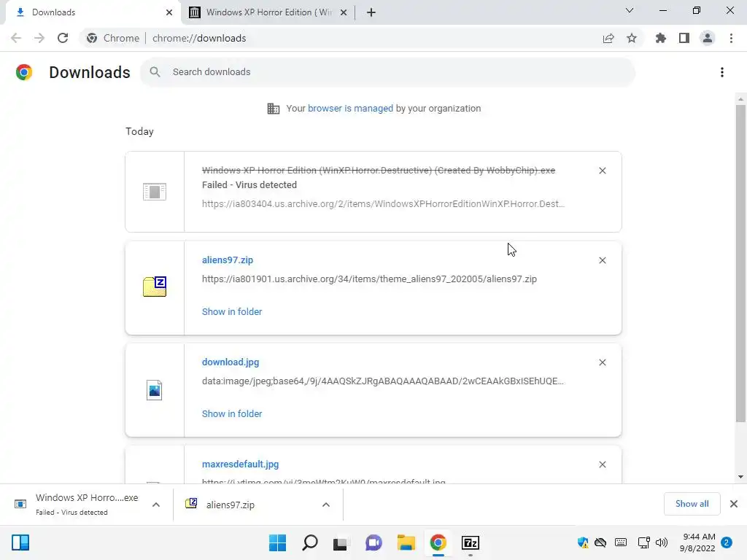Screen dimensions: 747x560
Task: Remove Windows XP Horror Edition from list
Action: click(602, 171)
